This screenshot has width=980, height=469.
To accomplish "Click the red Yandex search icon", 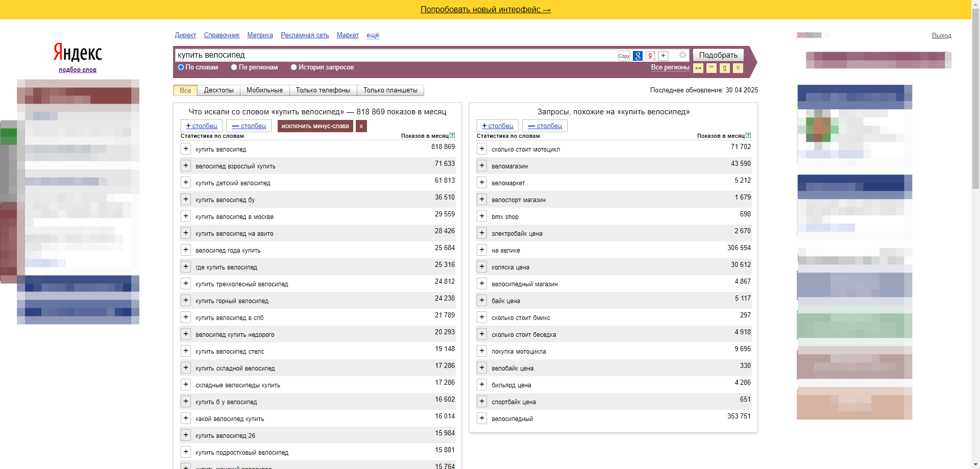I will point(650,56).
